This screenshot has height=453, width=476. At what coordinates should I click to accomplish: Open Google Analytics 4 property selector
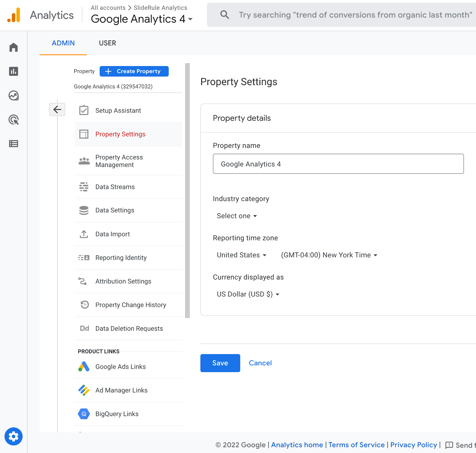click(x=142, y=19)
